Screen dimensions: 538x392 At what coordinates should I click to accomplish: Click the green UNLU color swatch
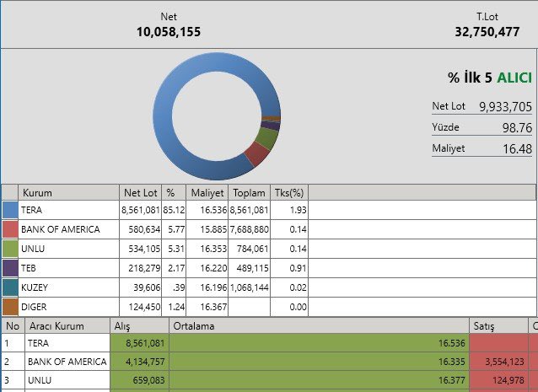[x=10, y=249]
